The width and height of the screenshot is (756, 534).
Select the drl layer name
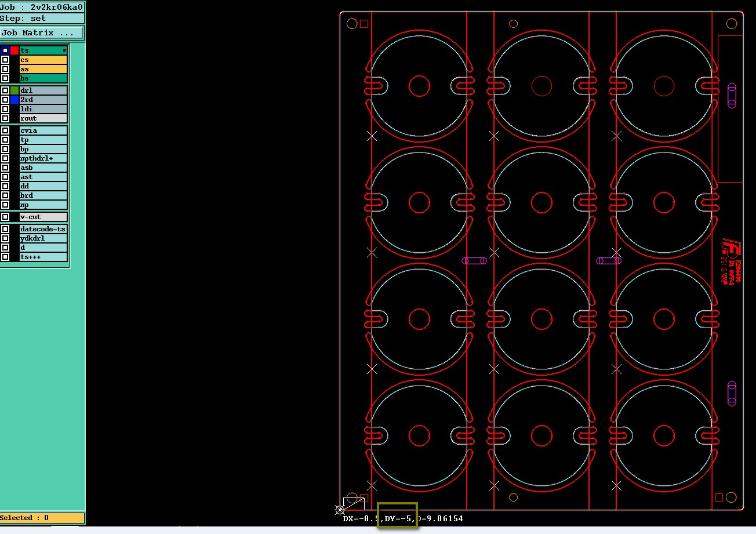tap(43, 90)
